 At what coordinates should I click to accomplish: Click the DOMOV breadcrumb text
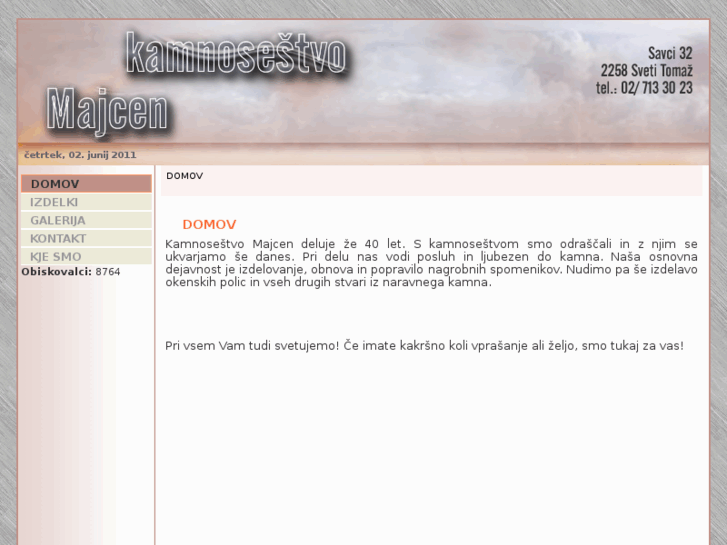(185, 176)
